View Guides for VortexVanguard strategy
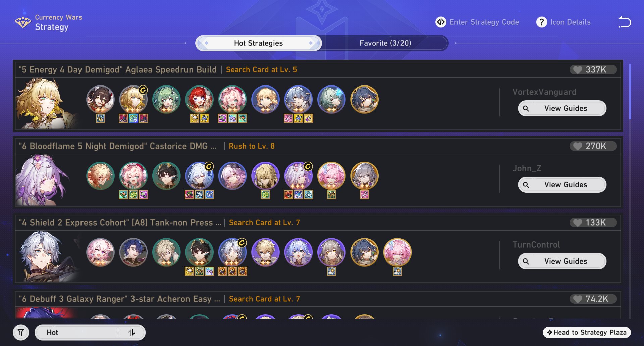Viewport: 644px width, 346px height. pos(562,108)
